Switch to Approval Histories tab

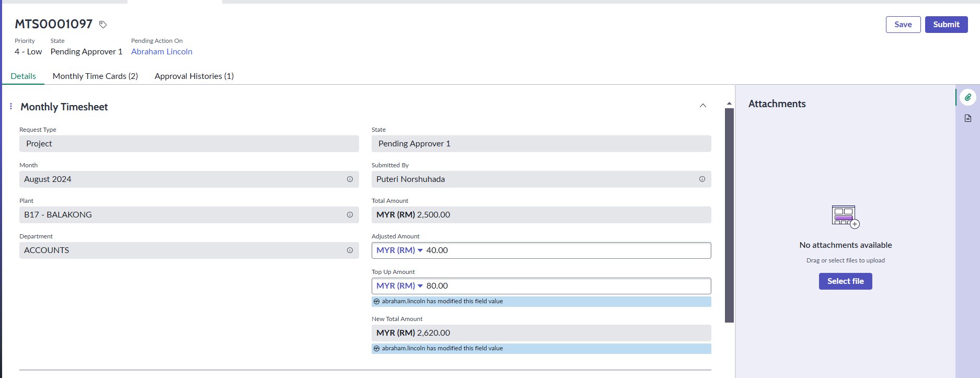click(x=194, y=76)
